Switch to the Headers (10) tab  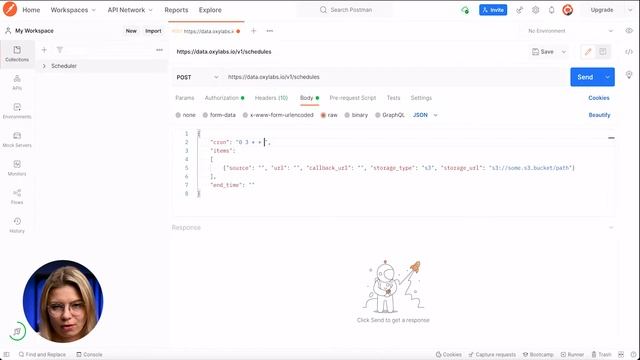point(271,98)
